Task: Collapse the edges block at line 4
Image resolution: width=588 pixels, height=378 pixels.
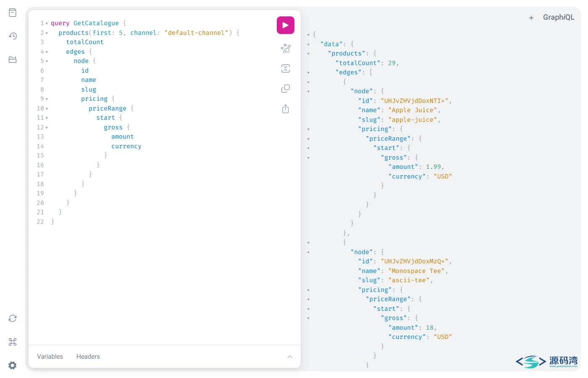Action: [x=47, y=52]
